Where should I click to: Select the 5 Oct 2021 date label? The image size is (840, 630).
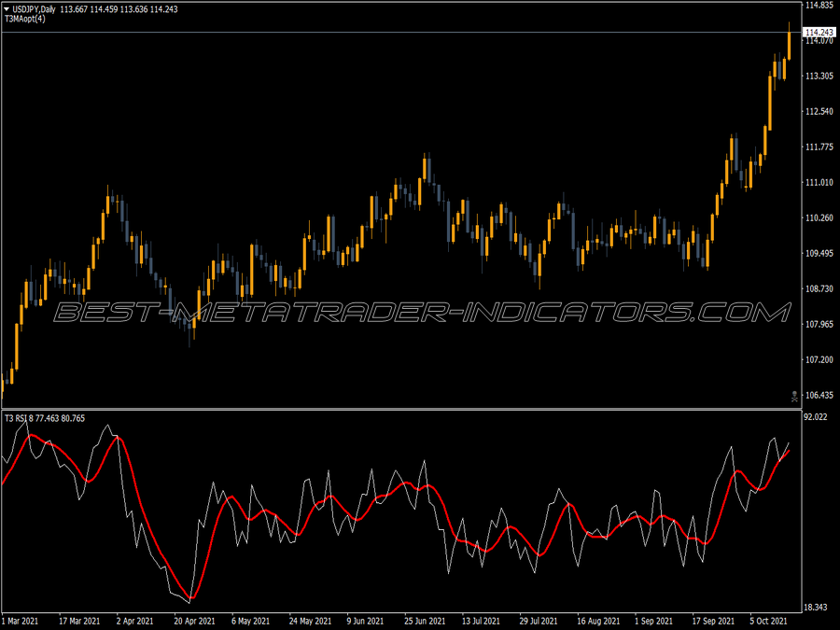click(x=768, y=622)
